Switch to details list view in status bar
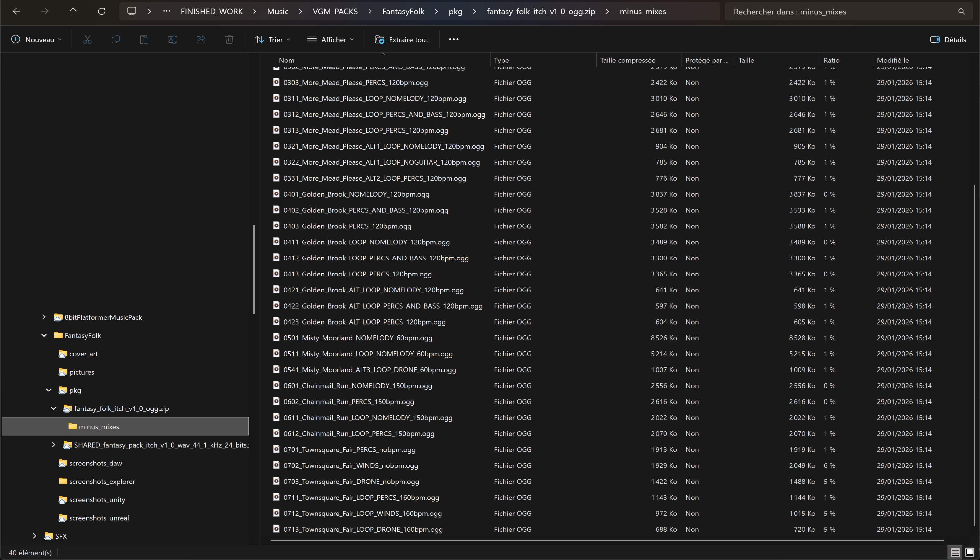 [955, 553]
